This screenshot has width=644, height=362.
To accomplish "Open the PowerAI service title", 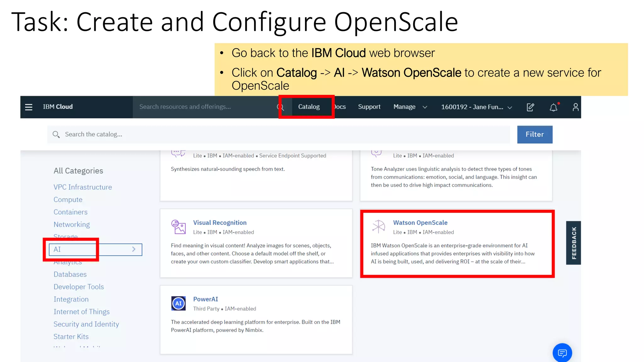I will [205, 299].
